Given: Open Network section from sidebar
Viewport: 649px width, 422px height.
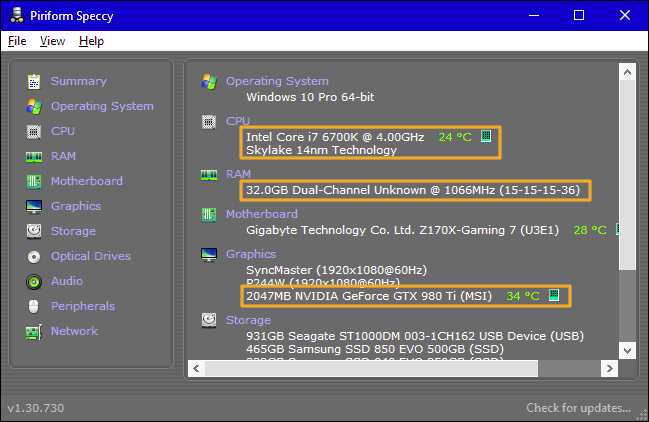Looking at the screenshot, I should click(75, 331).
